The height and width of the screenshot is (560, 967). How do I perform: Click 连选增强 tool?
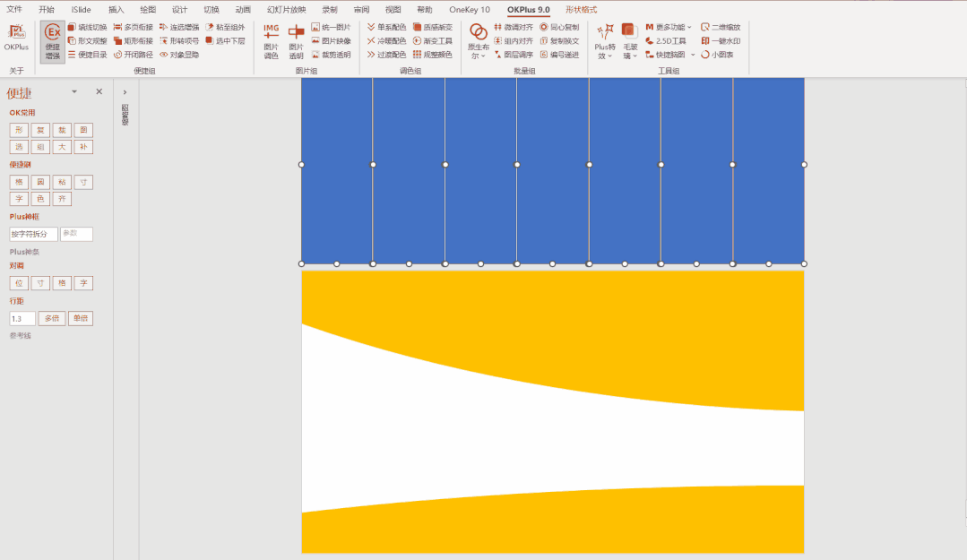(179, 27)
